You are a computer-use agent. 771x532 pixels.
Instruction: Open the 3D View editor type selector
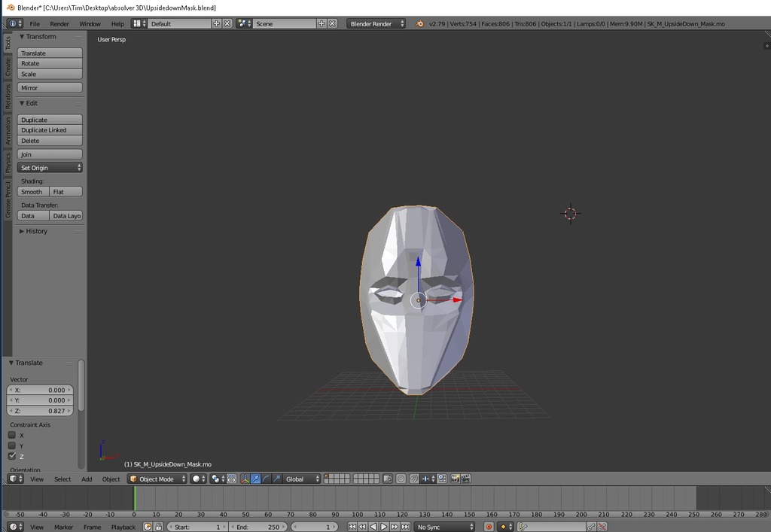tap(15, 479)
